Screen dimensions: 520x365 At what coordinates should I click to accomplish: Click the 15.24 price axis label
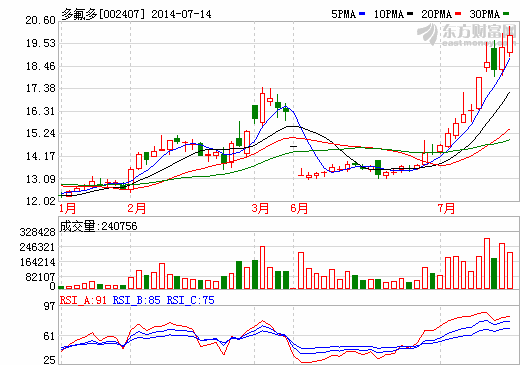click(x=40, y=133)
